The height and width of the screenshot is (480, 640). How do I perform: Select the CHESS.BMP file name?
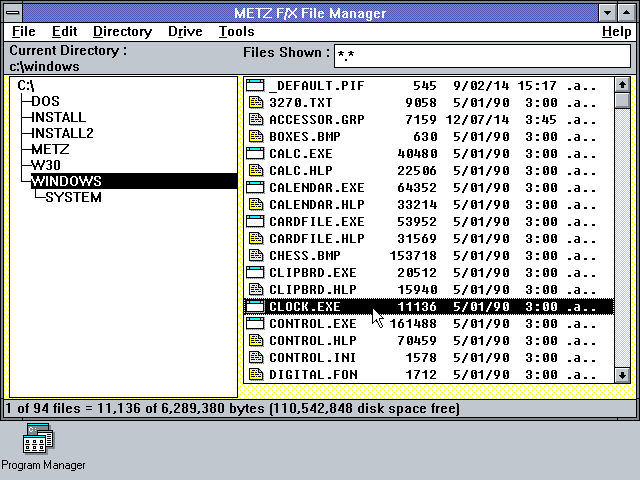tap(305, 256)
